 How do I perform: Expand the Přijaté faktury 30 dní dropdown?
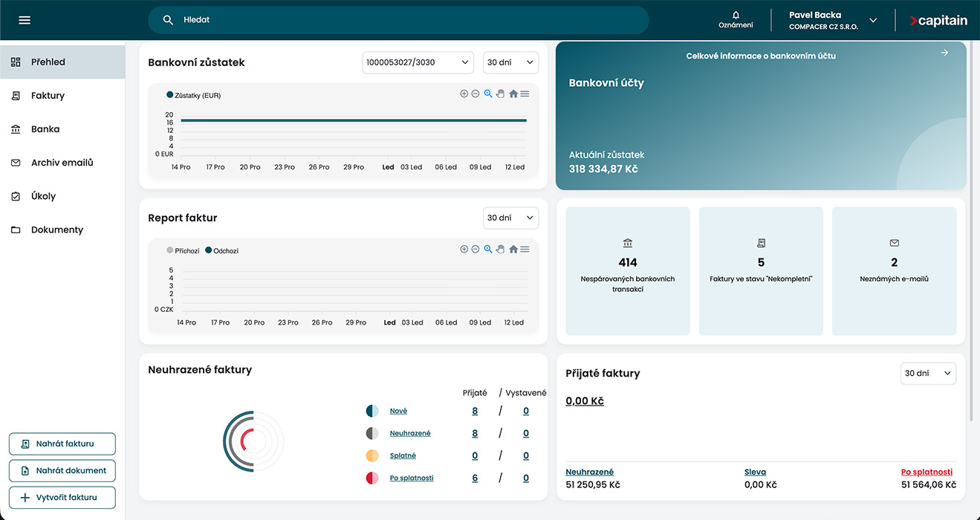pos(927,374)
